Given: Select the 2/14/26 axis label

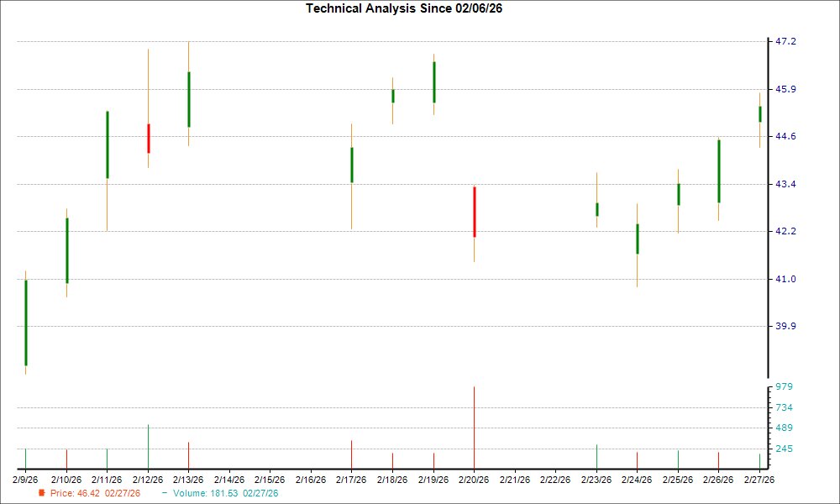Looking at the screenshot, I should tap(230, 477).
